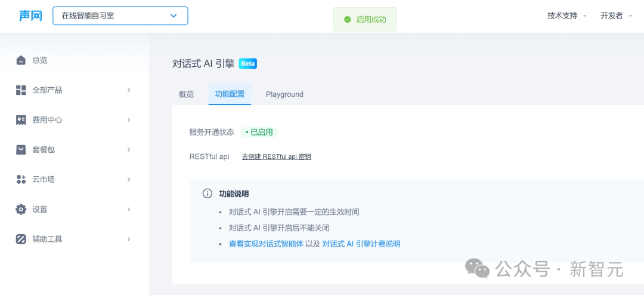Viewport: 644px width, 295px height.
Task: Click the RESTful api label
Action: [209, 157]
